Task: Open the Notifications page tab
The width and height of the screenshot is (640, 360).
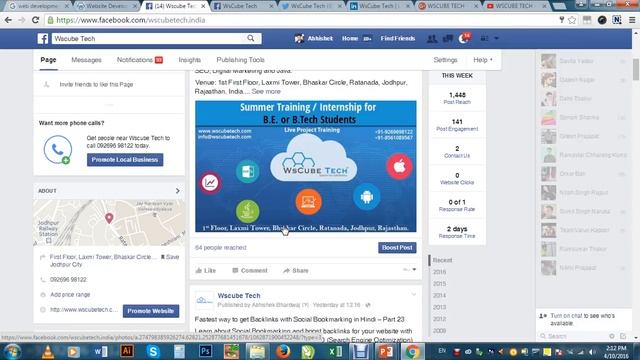Action: (140, 60)
